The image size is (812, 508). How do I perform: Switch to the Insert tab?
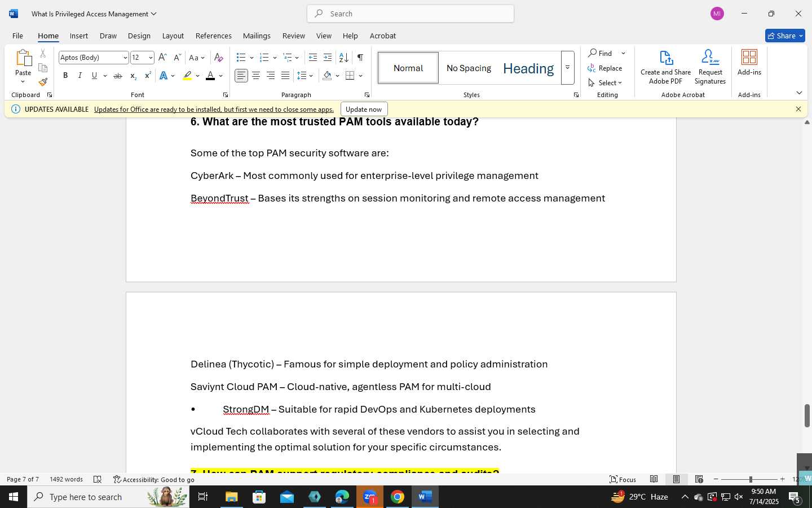[79, 36]
